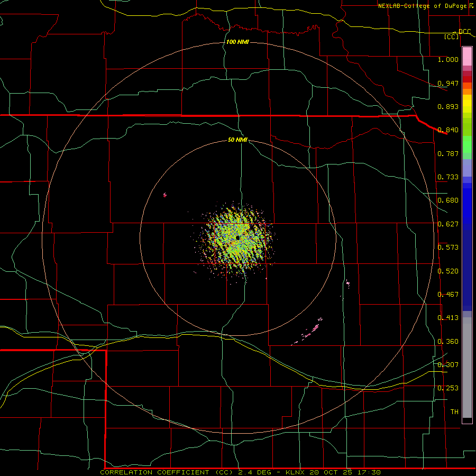The image size is (476, 476).
Task: Click the 0.680 color scale label
Action: (448, 200)
